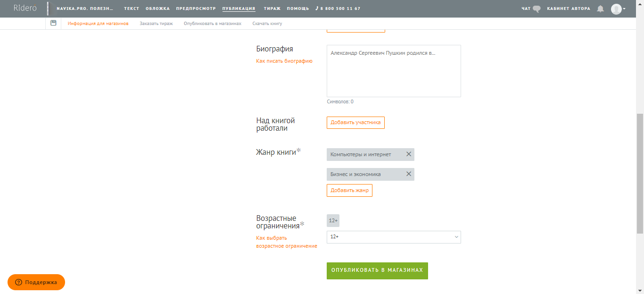Click the 'Добавить участника' button

[x=355, y=123]
